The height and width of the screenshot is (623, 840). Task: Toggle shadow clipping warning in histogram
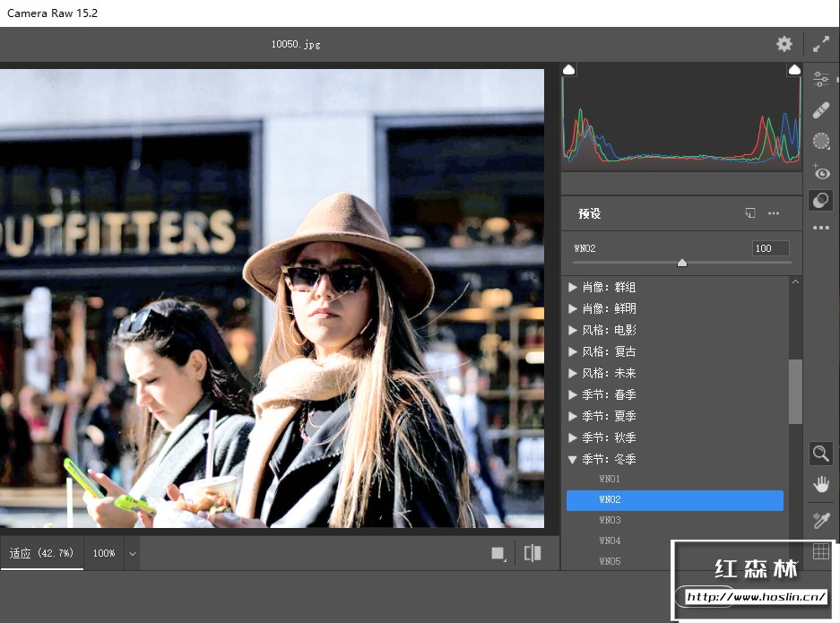point(569,70)
